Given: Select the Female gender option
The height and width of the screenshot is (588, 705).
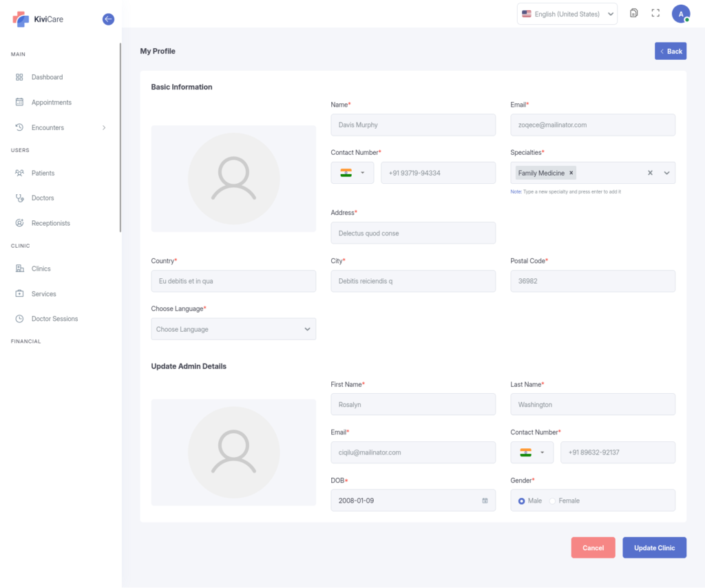Looking at the screenshot, I should point(552,501).
